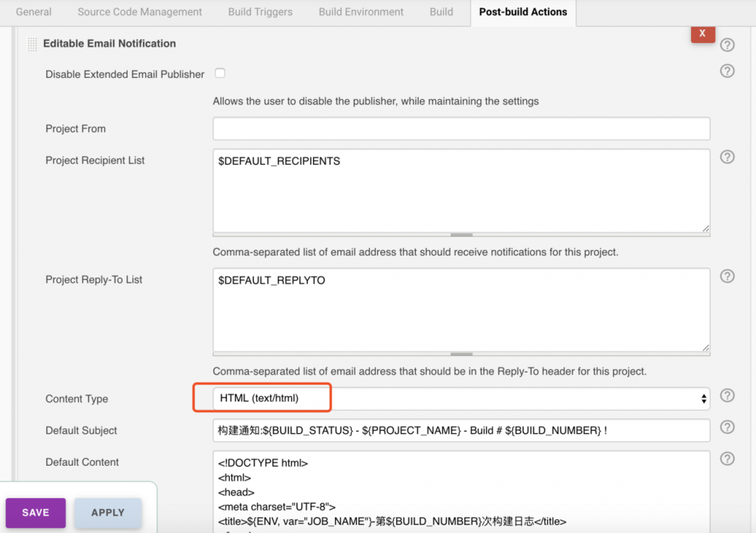Switch to the Build Triggers tab
The width and height of the screenshot is (756, 533).
click(x=260, y=12)
